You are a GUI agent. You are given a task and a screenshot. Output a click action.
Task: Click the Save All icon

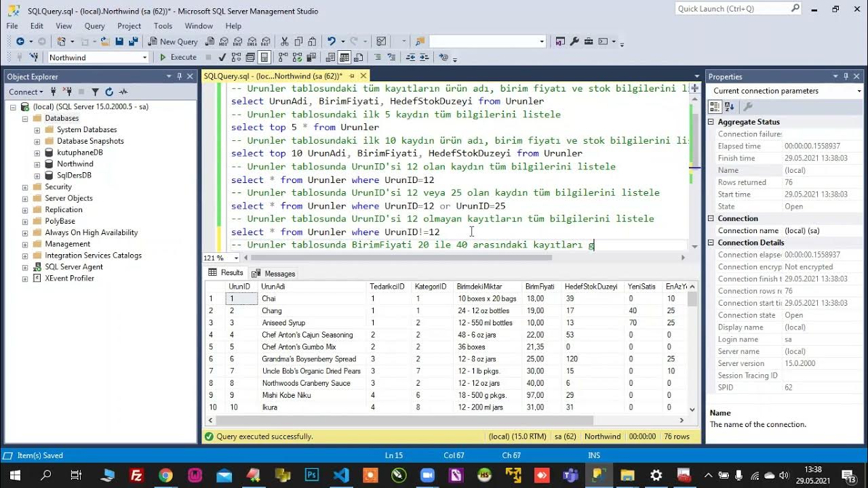point(134,41)
